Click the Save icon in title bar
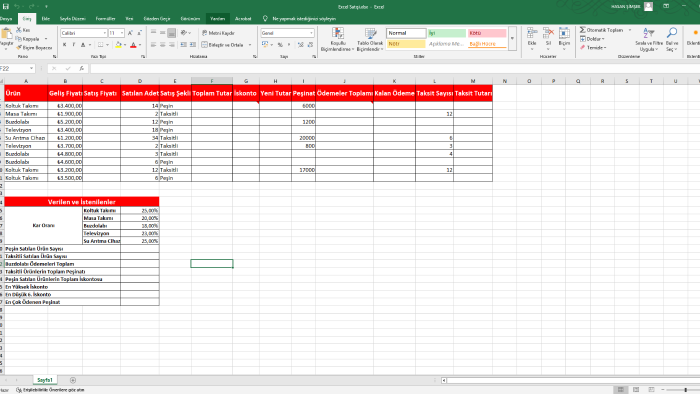This screenshot has width=700, height=394. pos(6,7)
